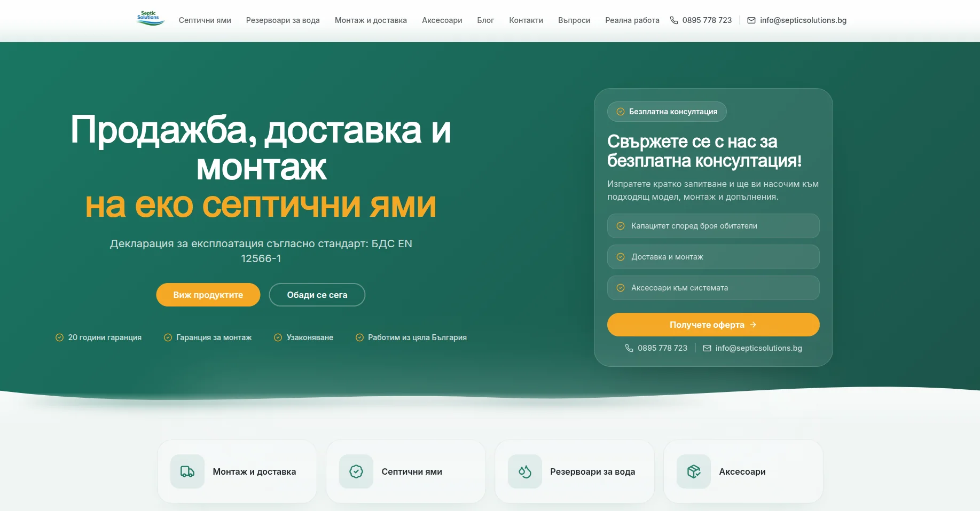Viewport: 980px width, 511px height.
Task: Click badge check icon on Септични ями card
Action: 356,471
